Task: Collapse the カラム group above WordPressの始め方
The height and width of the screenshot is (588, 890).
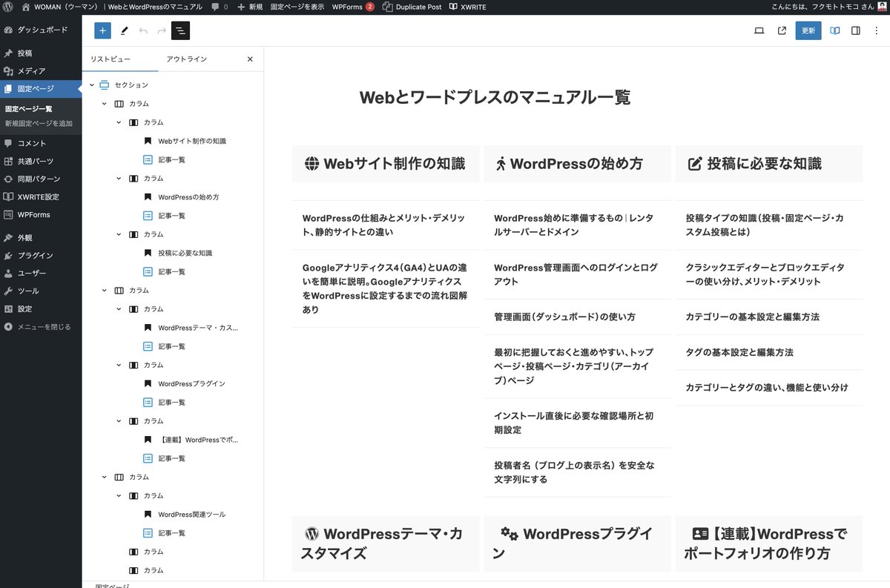Action: tap(119, 178)
